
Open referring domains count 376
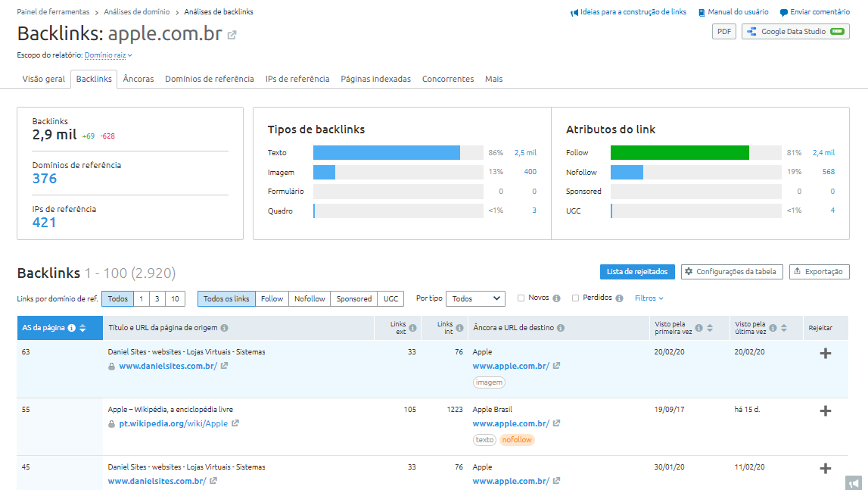pyautogui.click(x=45, y=179)
